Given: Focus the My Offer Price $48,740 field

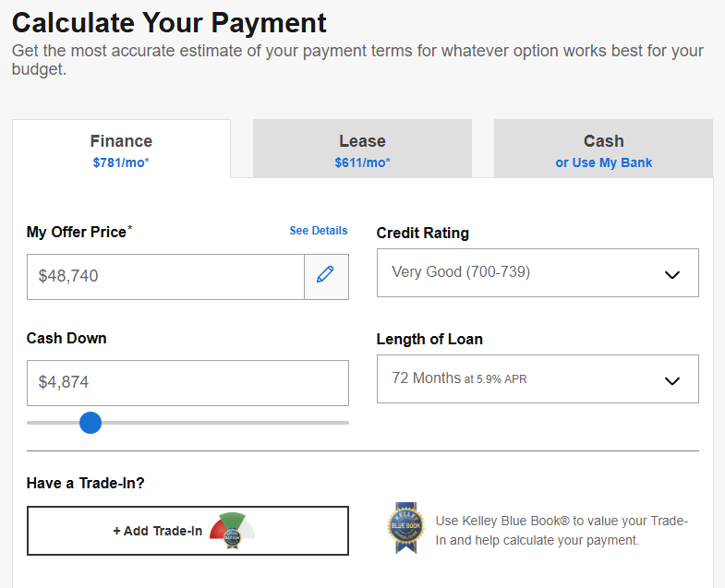Looking at the screenshot, I should pos(166,276).
